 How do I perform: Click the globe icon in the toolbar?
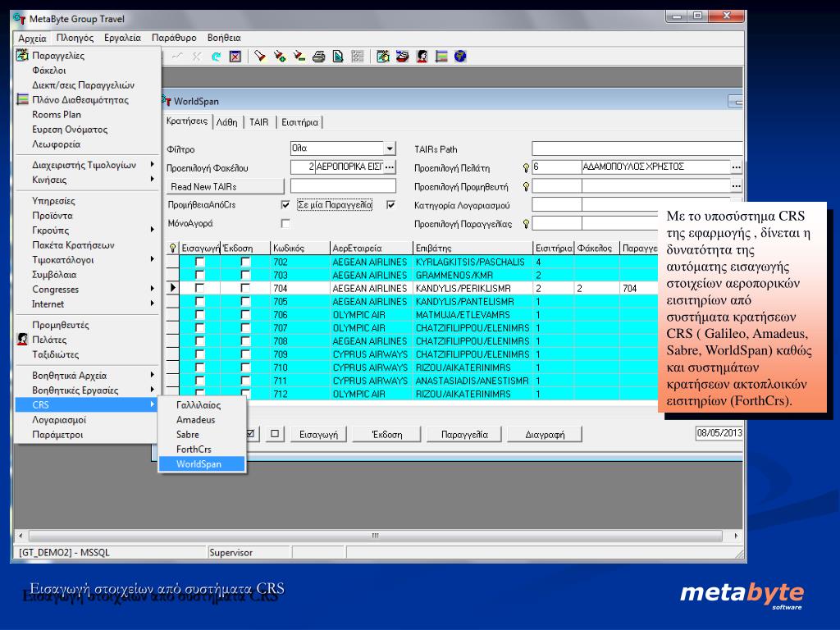[460, 57]
